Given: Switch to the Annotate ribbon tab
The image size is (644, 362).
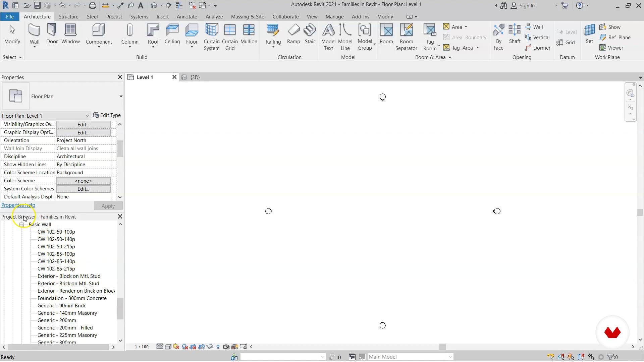Looking at the screenshot, I should coord(187,16).
